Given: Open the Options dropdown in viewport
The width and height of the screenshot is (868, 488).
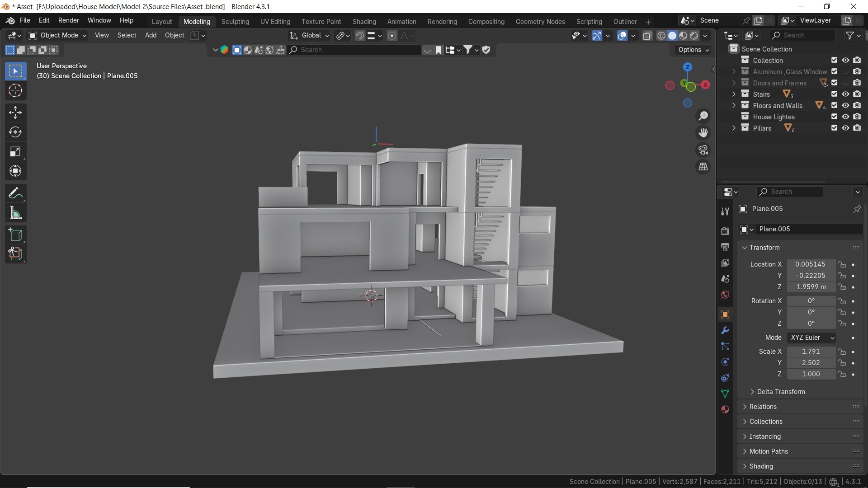Looking at the screenshot, I should click(x=693, y=50).
